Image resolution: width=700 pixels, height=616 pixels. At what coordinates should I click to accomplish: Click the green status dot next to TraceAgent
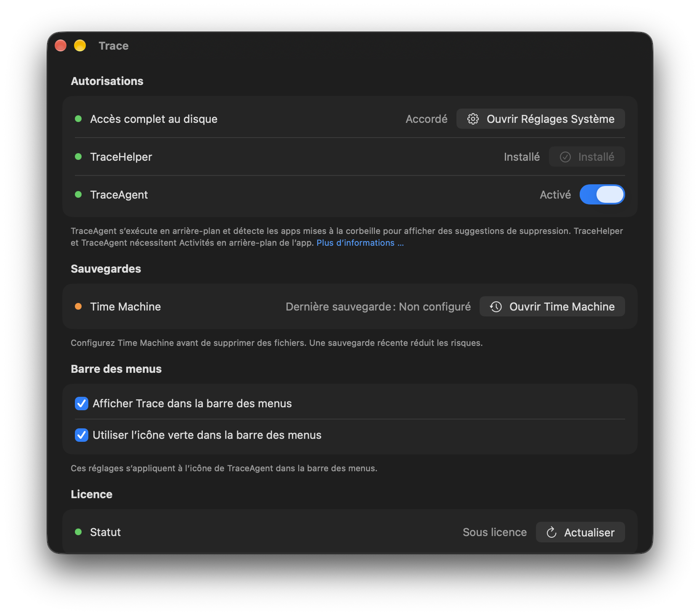78,194
